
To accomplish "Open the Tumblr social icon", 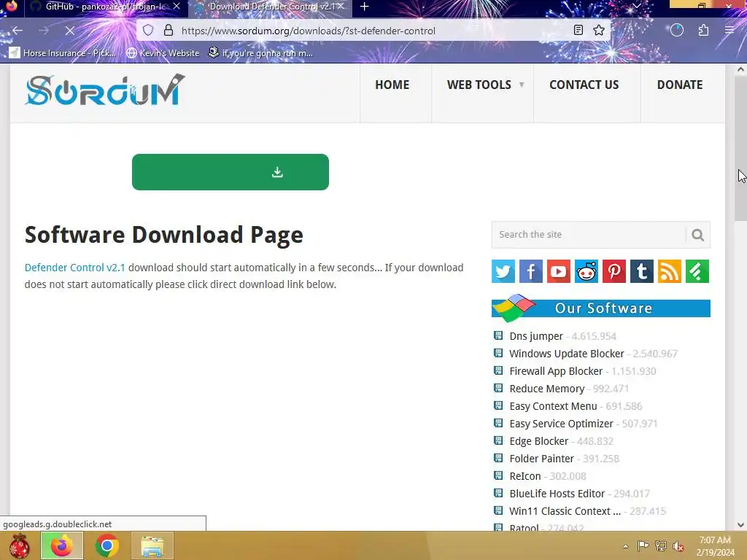I will click(642, 271).
